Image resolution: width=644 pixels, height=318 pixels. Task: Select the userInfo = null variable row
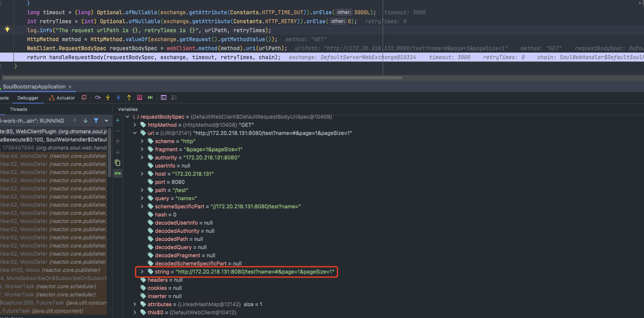pos(169,166)
